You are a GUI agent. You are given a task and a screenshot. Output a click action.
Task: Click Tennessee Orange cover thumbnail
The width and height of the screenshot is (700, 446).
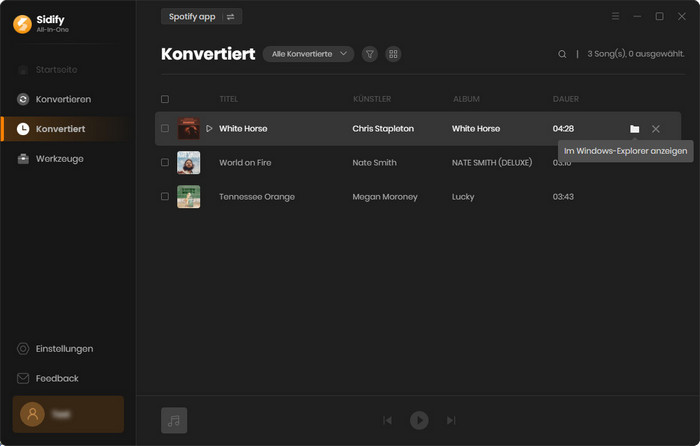[x=188, y=196]
